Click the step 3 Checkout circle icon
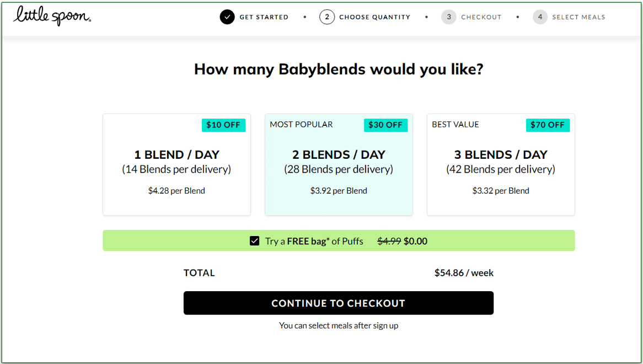This screenshot has width=643, height=364. [448, 17]
